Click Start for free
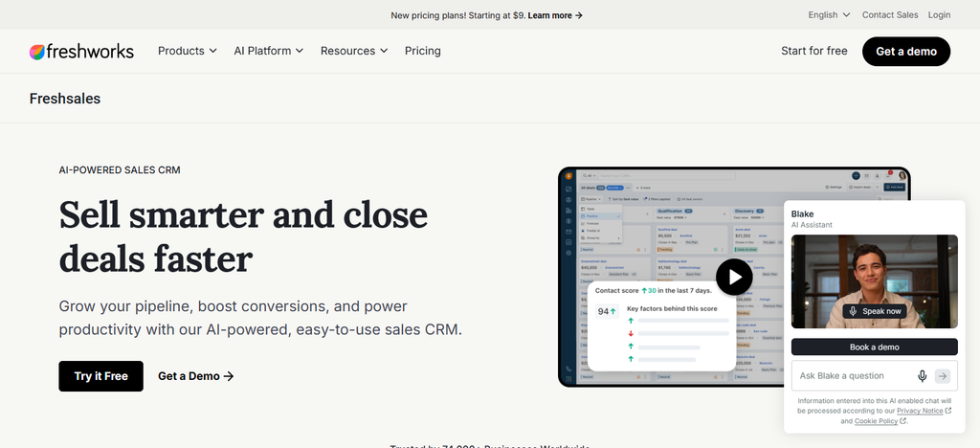The image size is (980, 448). click(x=814, y=52)
